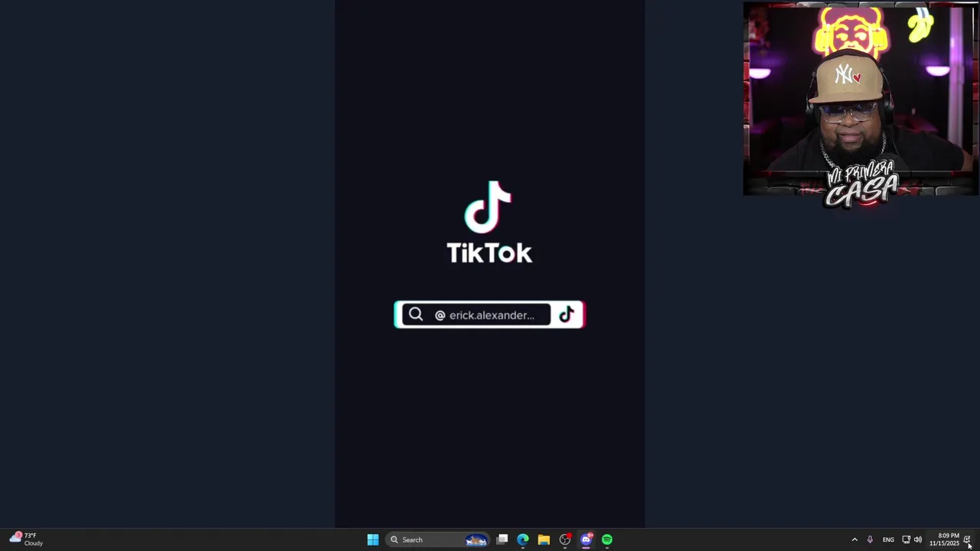The image size is (980, 551).
Task: Click the small TikTok icon in the search bar
Action: pos(567,315)
